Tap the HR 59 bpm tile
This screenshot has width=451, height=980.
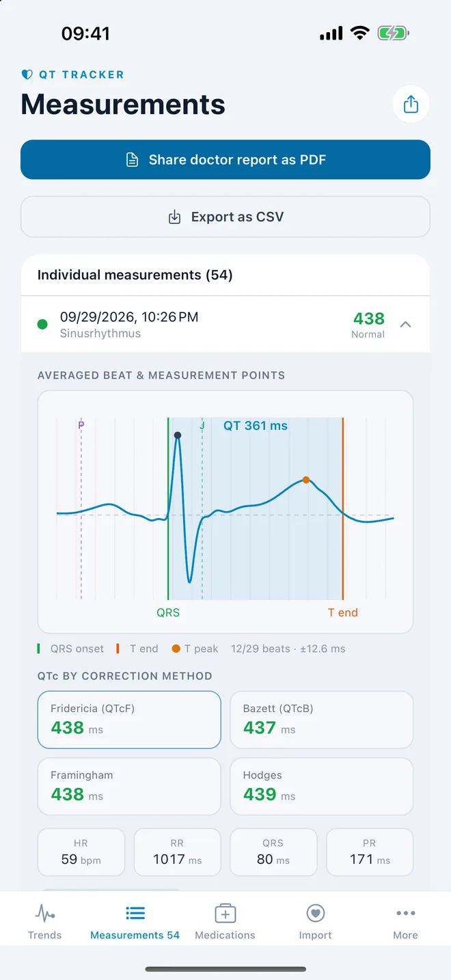click(x=81, y=852)
